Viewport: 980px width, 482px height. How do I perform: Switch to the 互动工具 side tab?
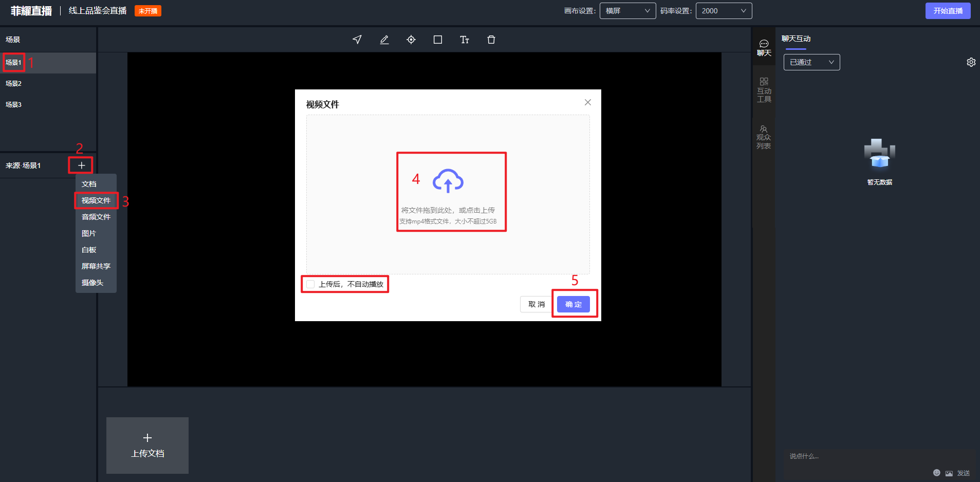[x=764, y=90]
